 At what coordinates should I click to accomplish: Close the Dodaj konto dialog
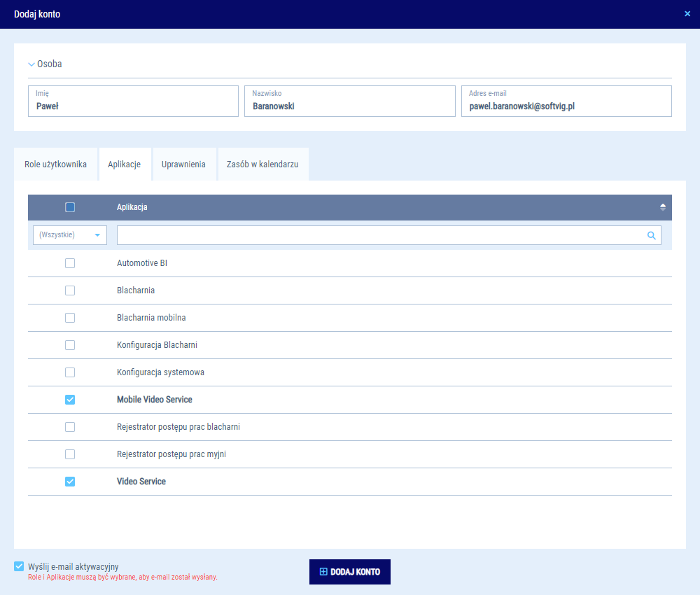[x=687, y=14]
